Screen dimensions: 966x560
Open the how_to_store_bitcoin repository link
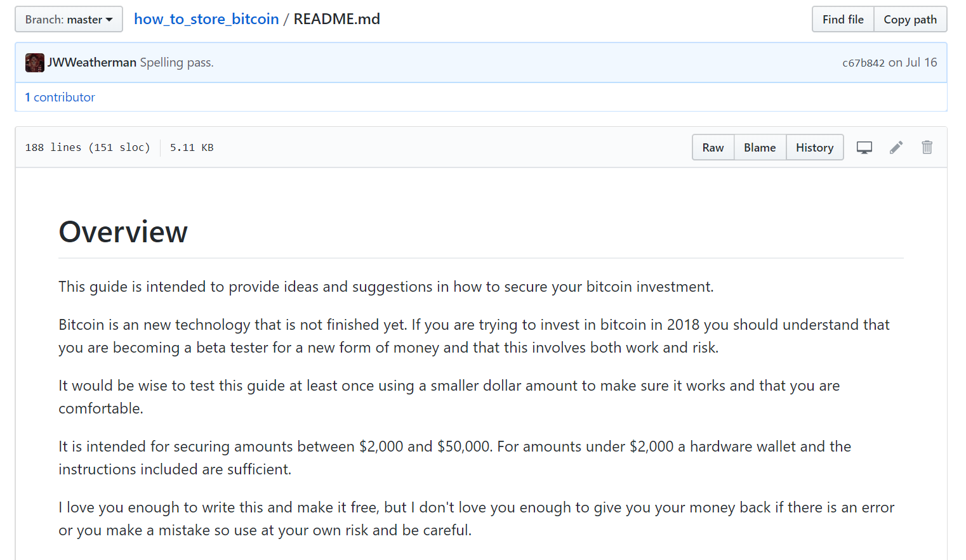206,19
